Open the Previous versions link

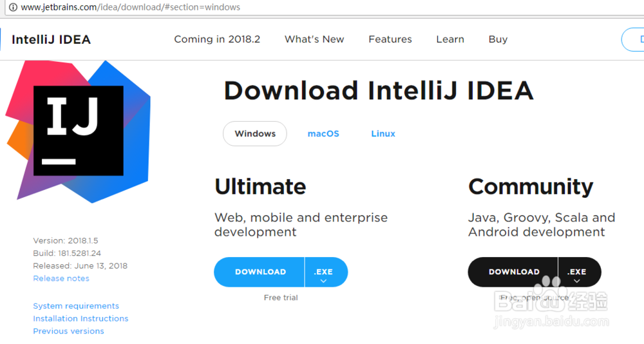point(69,331)
